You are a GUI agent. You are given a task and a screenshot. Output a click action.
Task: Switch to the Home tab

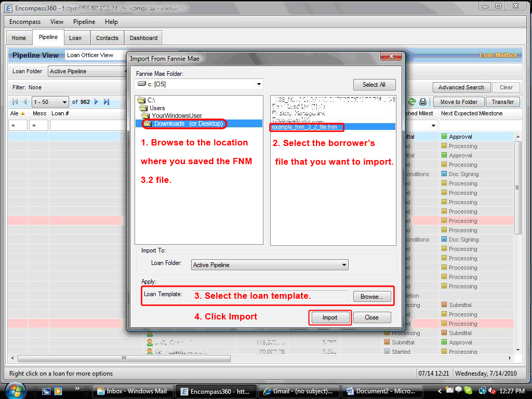click(x=19, y=38)
